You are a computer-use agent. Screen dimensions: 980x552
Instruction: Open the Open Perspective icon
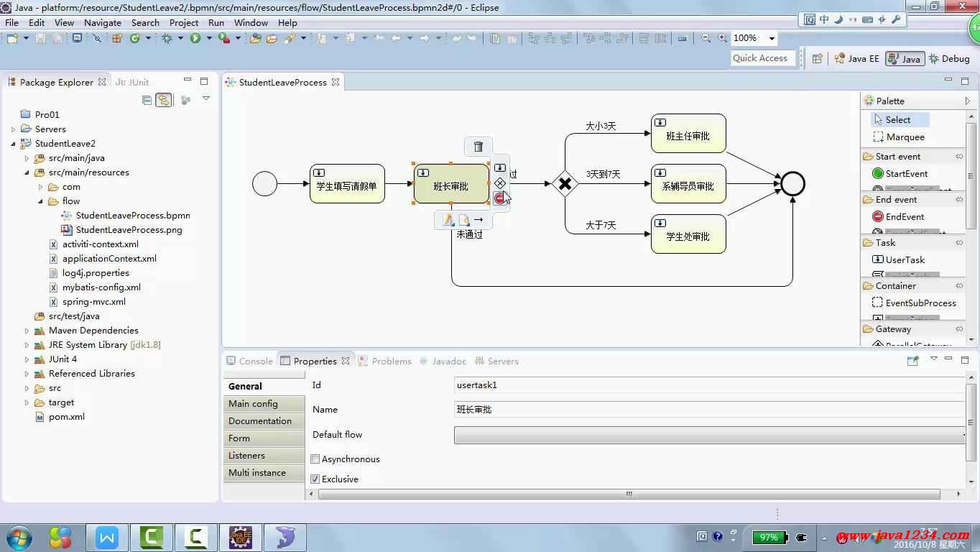pos(817,58)
